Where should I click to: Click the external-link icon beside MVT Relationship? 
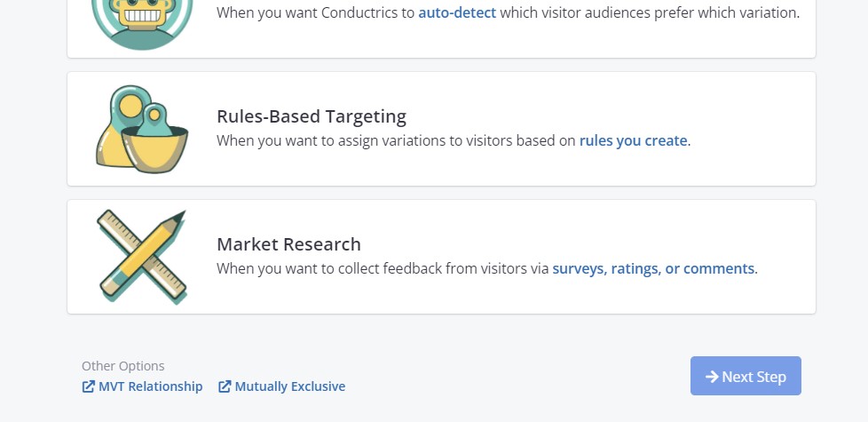tap(88, 386)
